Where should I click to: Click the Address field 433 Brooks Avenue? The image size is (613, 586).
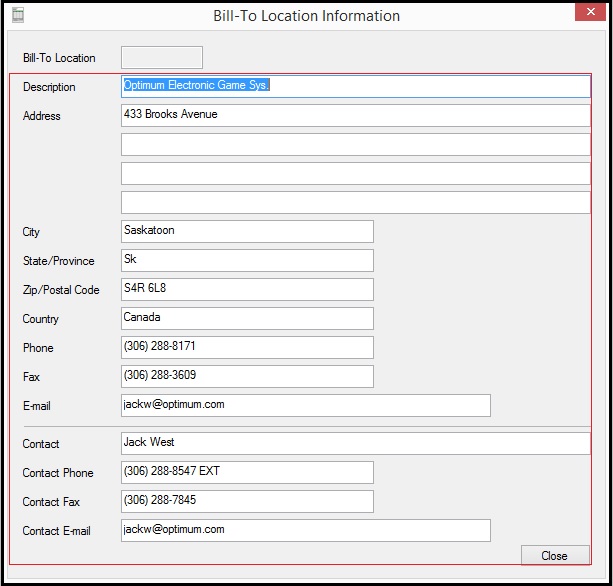[356, 115]
